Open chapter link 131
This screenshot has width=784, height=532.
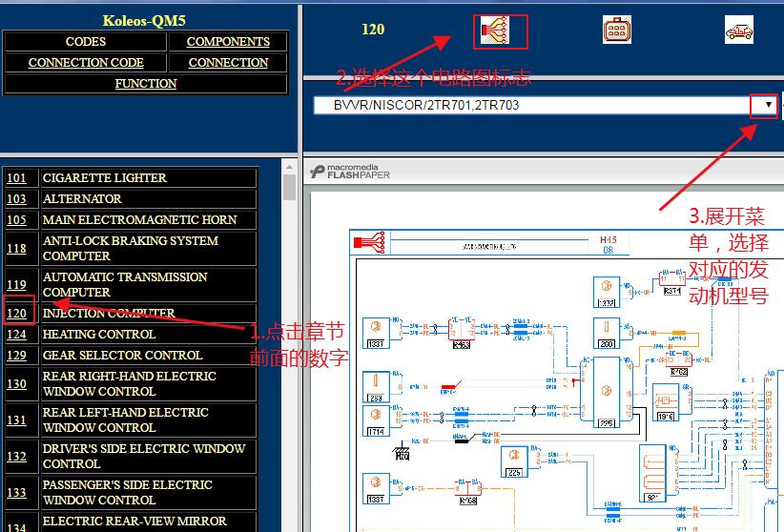click(x=16, y=420)
